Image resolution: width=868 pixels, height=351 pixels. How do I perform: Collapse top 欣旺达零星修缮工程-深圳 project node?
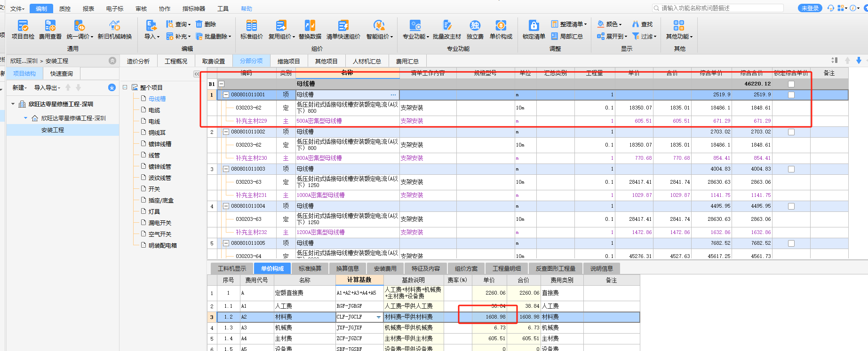click(13, 104)
